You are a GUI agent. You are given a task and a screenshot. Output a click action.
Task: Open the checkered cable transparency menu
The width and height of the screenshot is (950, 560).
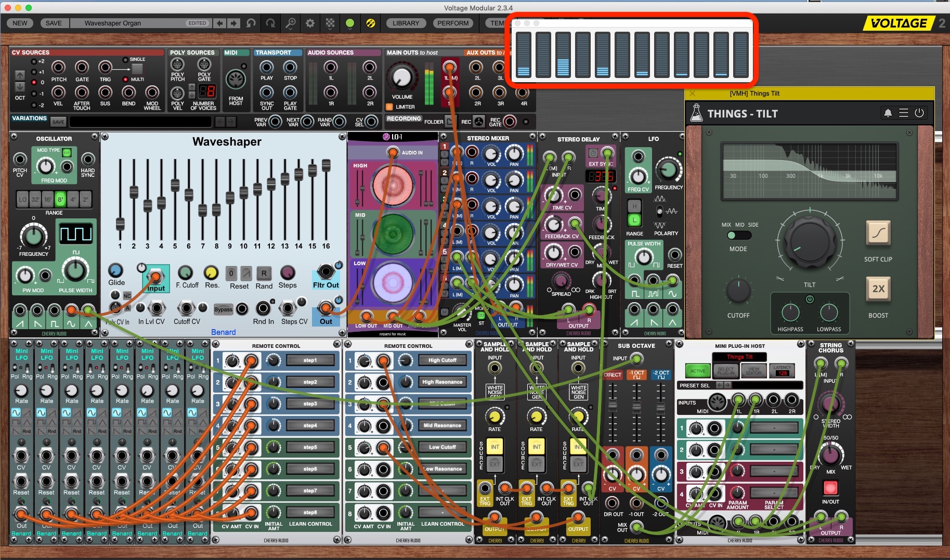(x=330, y=23)
